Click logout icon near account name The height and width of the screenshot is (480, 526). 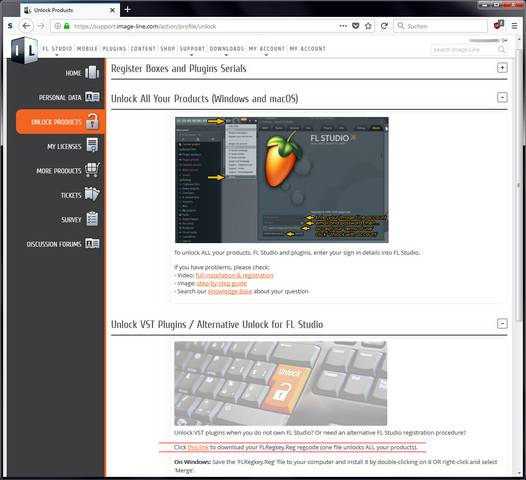click(x=504, y=40)
